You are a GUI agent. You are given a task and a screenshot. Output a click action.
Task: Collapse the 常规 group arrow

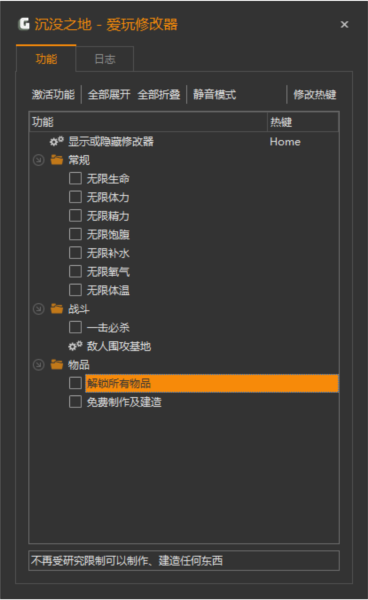(38, 160)
